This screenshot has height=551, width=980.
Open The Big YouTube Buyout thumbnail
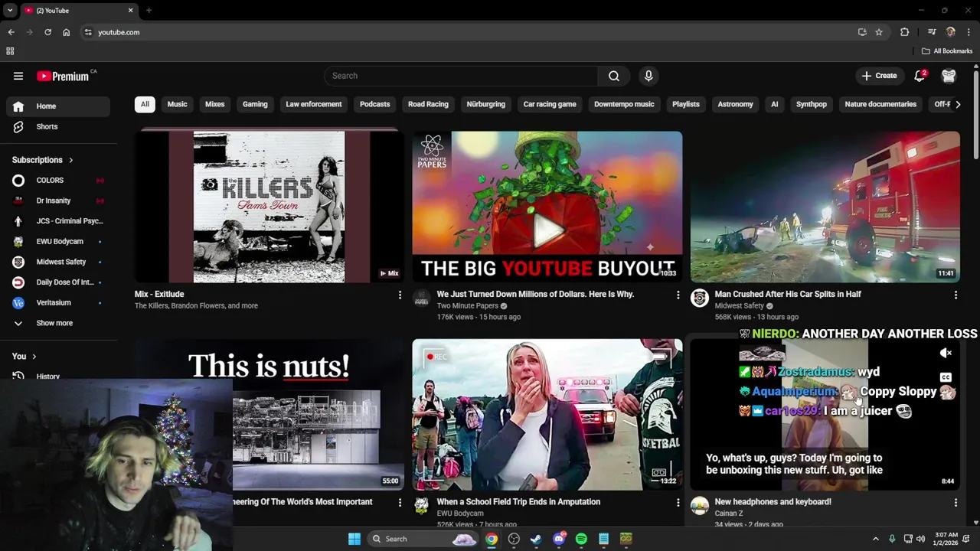tap(547, 207)
